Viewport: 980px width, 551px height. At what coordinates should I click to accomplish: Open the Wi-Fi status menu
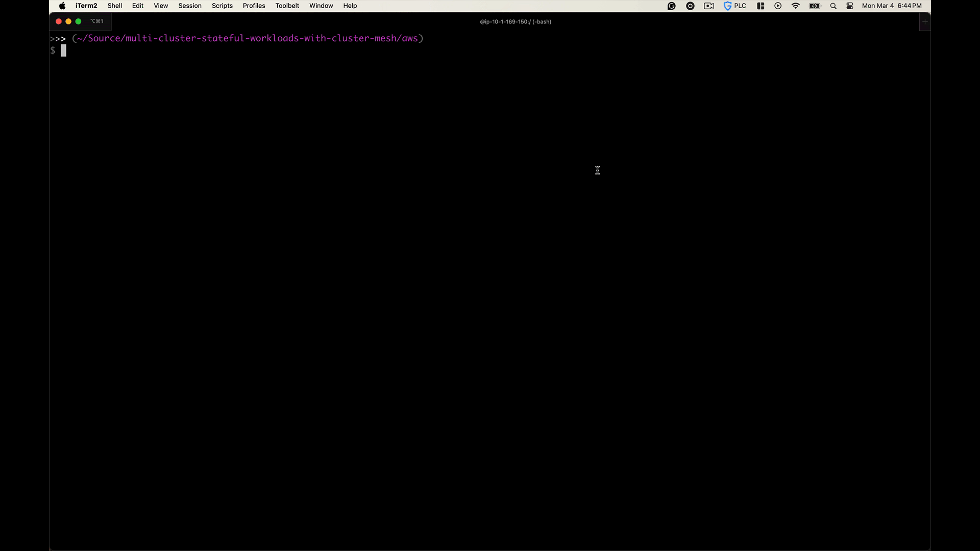click(x=795, y=6)
